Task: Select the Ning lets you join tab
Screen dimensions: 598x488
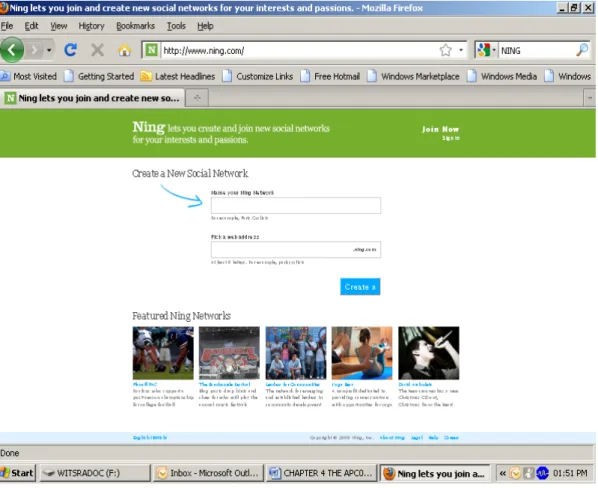Action: coord(92,98)
